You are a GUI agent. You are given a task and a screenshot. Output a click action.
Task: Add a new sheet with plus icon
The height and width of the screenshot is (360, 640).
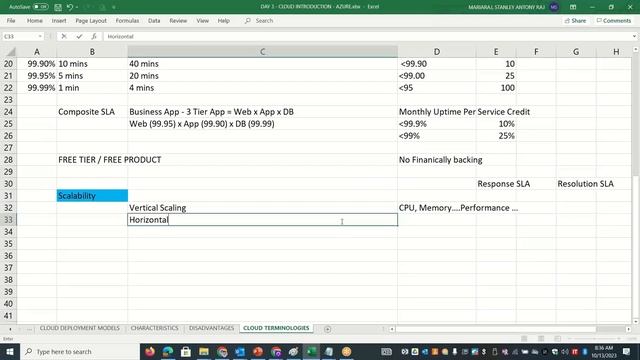(327, 329)
